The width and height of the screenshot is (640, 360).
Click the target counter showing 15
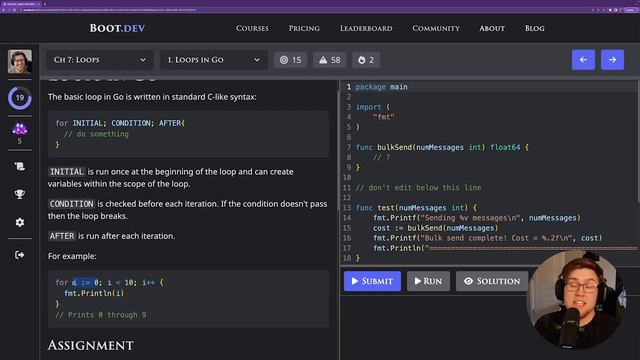tap(290, 60)
